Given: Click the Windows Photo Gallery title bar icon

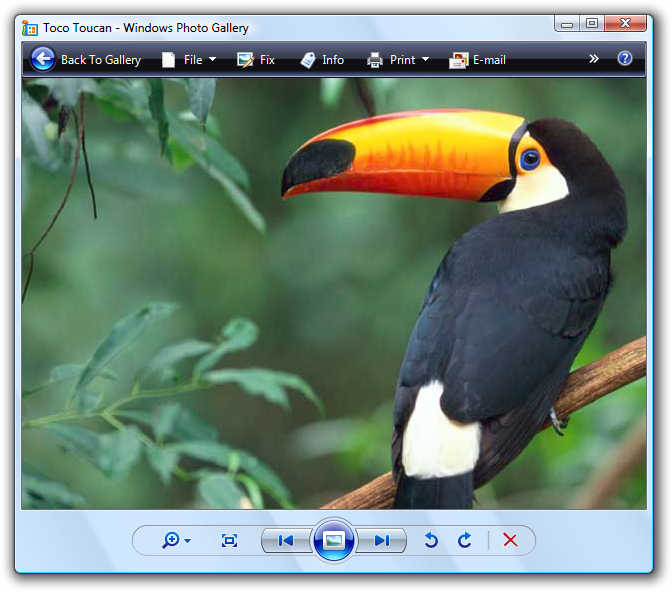Looking at the screenshot, I should coord(30,28).
